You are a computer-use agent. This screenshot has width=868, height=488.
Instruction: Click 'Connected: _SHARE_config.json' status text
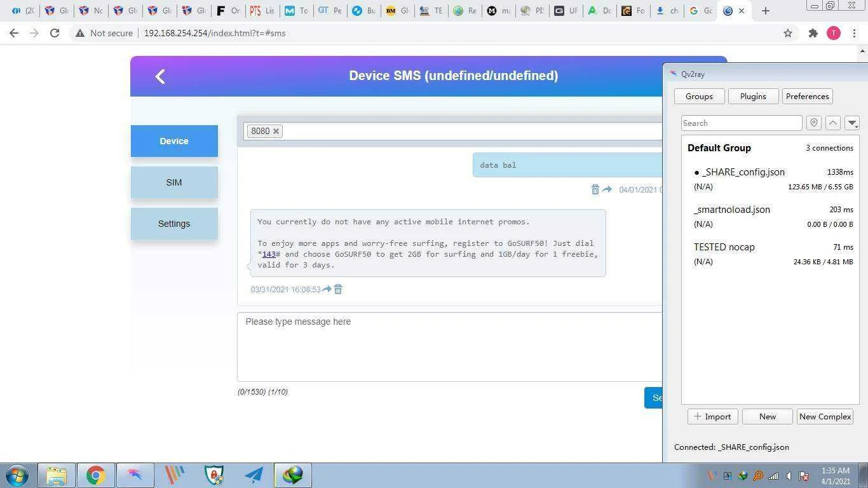tap(731, 447)
